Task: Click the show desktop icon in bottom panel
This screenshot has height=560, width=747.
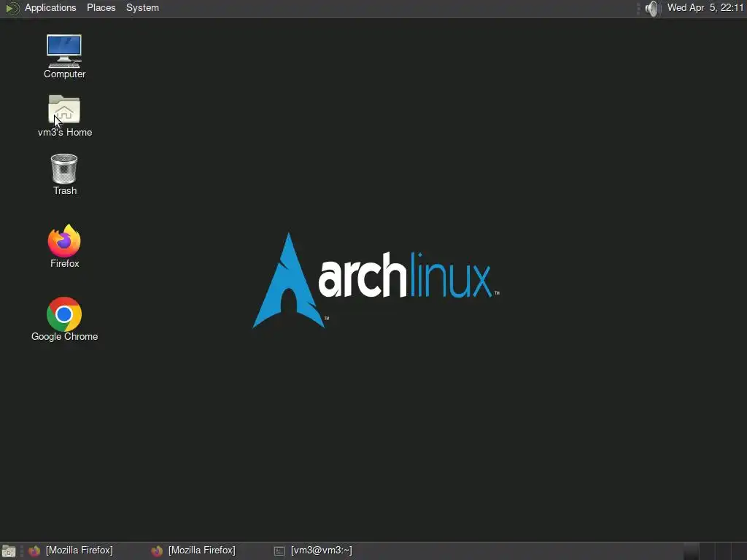Action: click(9, 551)
